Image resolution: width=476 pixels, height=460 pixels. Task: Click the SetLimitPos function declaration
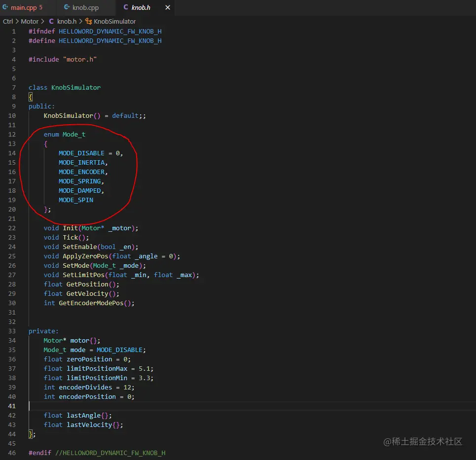click(x=121, y=275)
